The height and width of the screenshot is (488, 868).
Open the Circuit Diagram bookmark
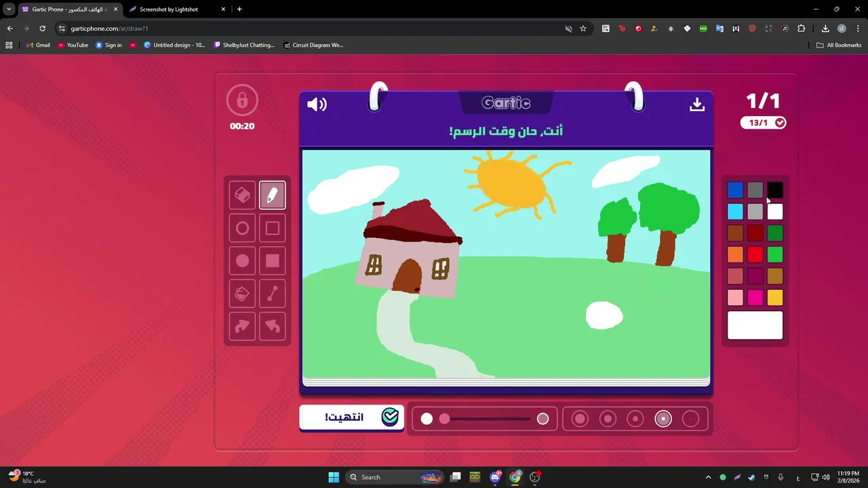pyautogui.click(x=313, y=45)
